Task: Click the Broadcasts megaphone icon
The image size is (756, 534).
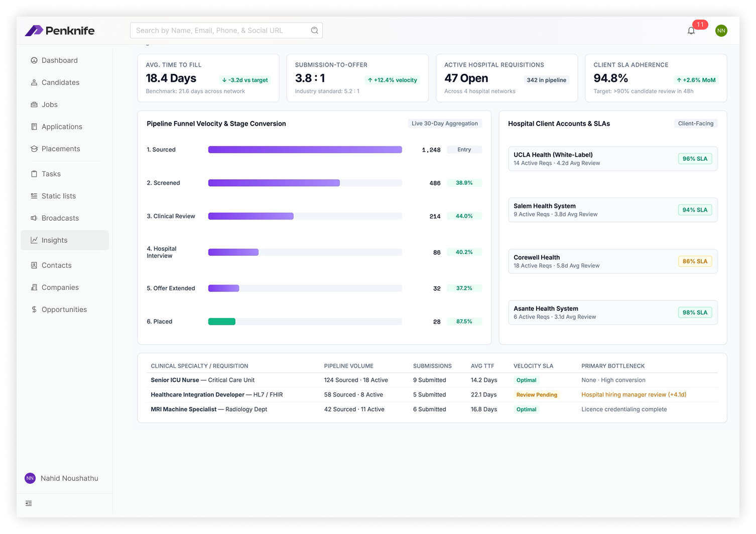Action: (34, 218)
